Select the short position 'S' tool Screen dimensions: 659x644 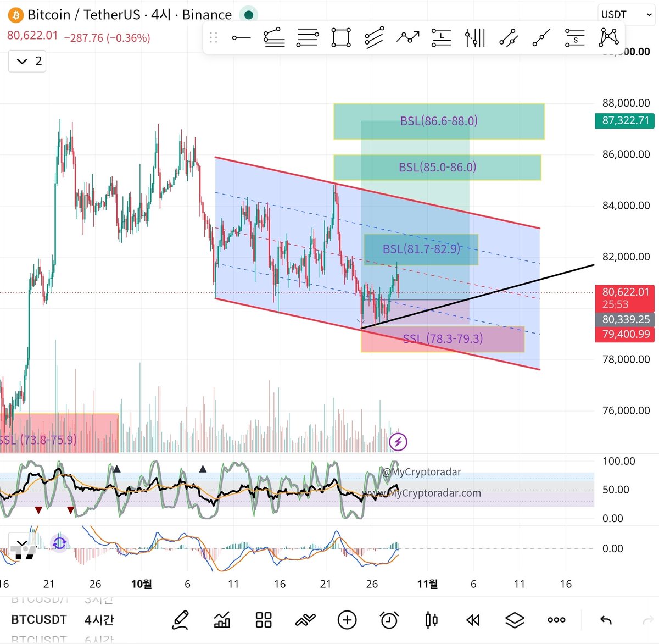coord(575,38)
